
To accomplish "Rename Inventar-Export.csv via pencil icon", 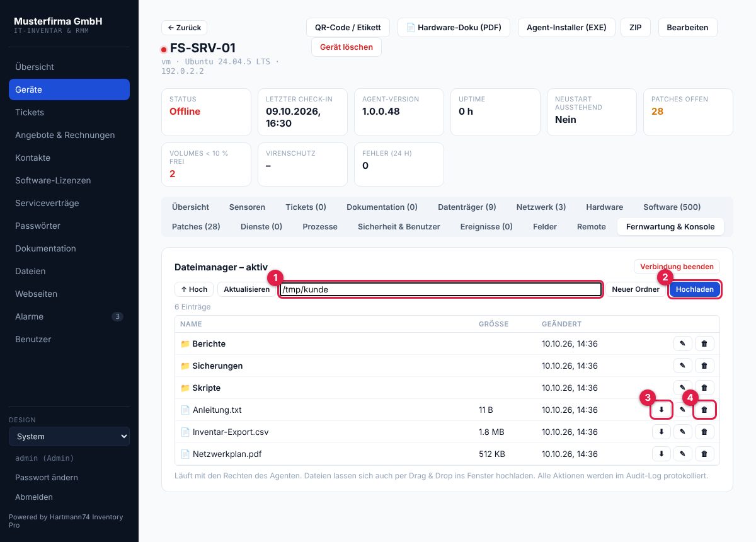I will point(682,432).
